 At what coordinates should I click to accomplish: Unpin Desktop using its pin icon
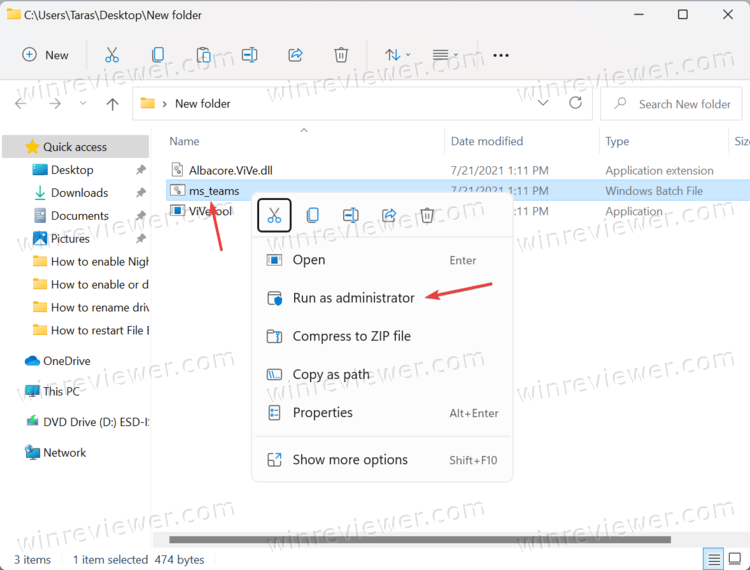(x=141, y=170)
